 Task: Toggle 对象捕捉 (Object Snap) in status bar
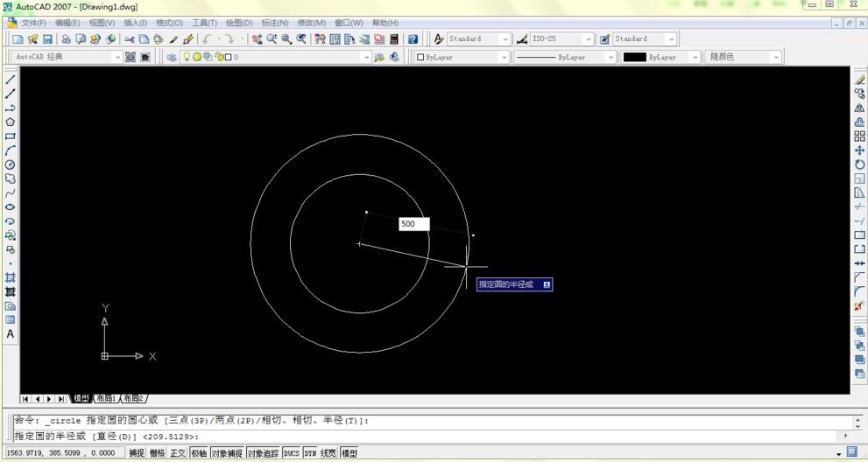(x=226, y=453)
